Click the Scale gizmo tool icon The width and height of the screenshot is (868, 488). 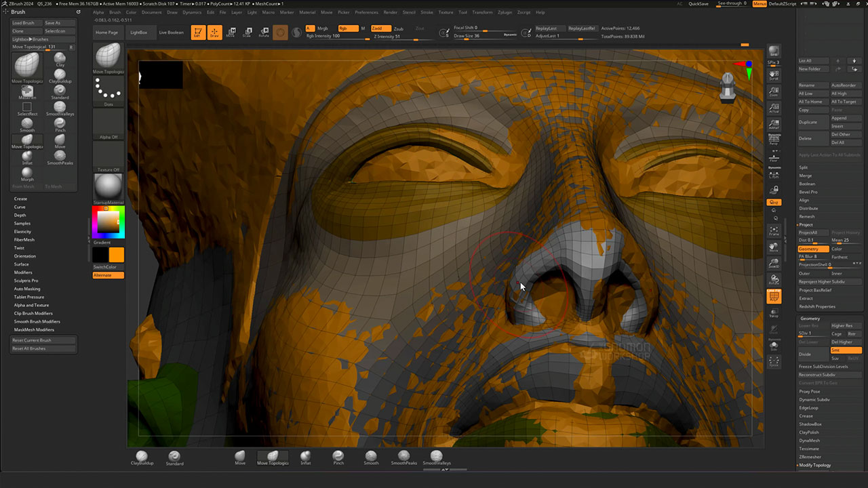[247, 33]
